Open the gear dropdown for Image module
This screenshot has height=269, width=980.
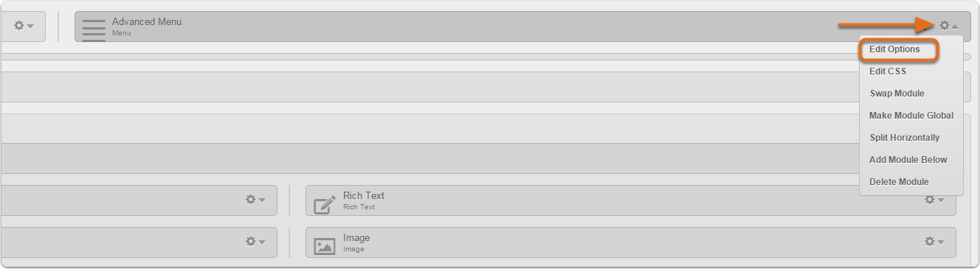(x=934, y=242)
